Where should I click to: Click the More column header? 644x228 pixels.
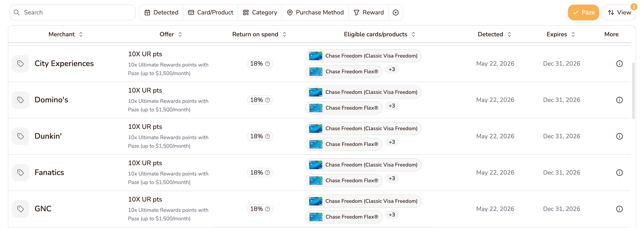(x=611, y=34)
